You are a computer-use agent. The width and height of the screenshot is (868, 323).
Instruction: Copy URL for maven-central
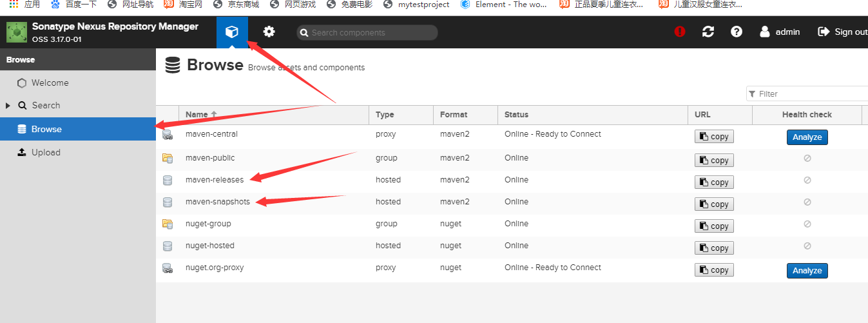pos(714,137)
